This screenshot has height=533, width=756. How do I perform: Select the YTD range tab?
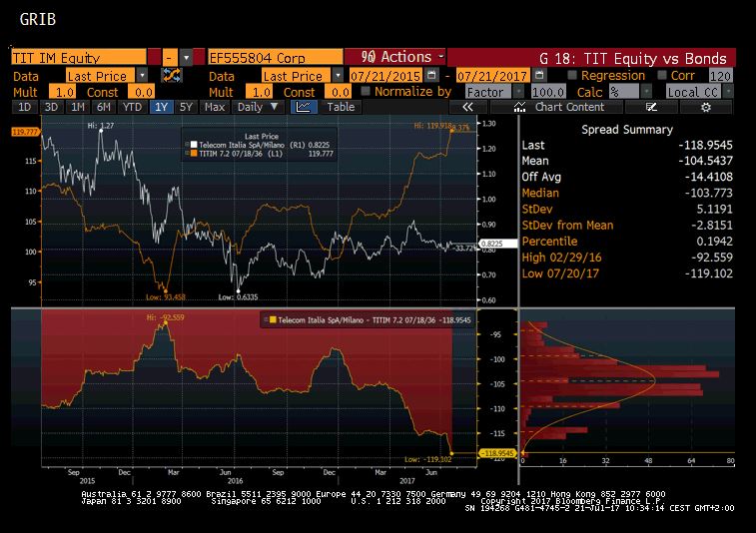point(132,107)
